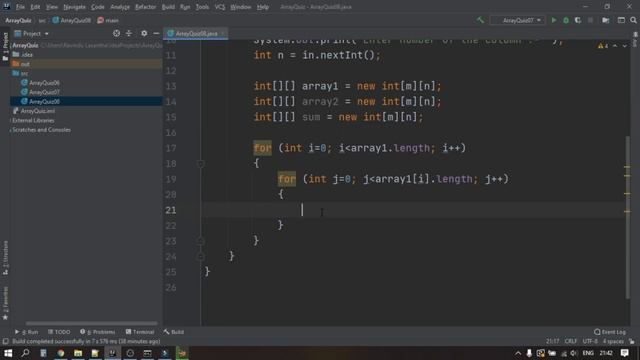Toggle fold marker at line 24
The image size is (640, 360).
pyautogui.click(x=200, y=256)
